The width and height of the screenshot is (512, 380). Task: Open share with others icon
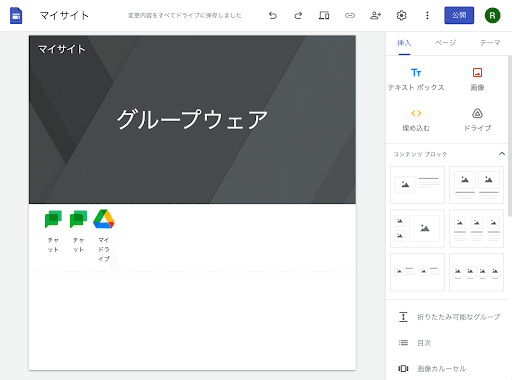(x=376, y=15)
